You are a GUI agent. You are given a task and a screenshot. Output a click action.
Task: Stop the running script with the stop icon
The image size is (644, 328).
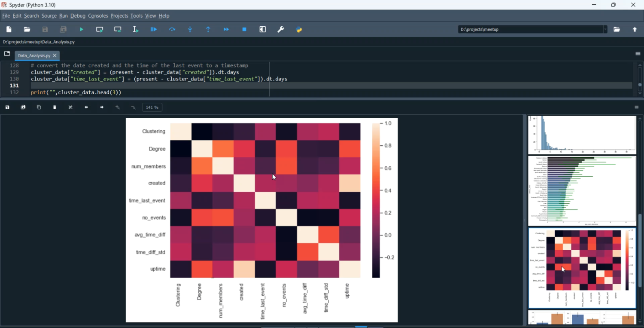(x=244, y=29)
